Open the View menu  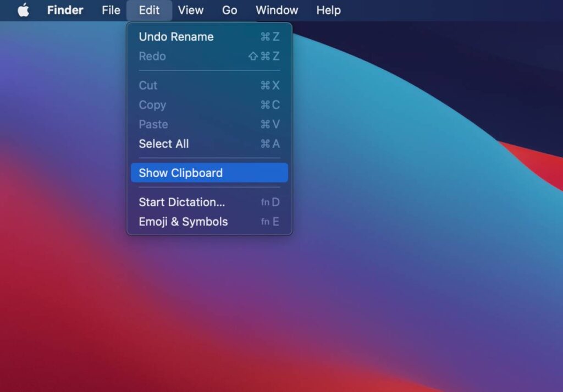[191, 10]
